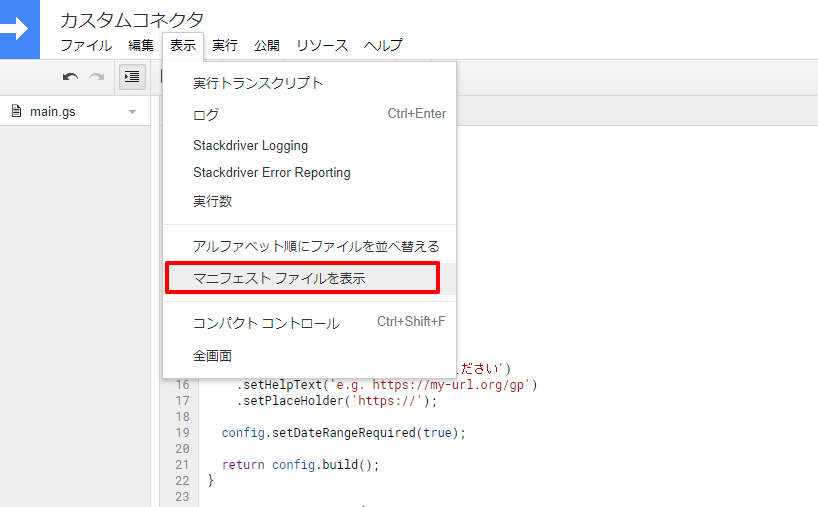Viewport: 818px width, 507px height.
Task: Select 実行トランスクリプト from the menu
Action: 258,83
